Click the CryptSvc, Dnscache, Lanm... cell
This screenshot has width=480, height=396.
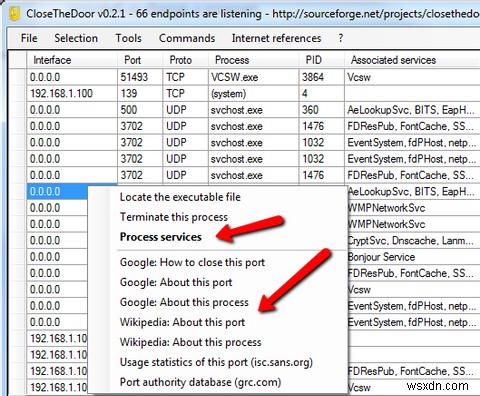pos(413,241)
